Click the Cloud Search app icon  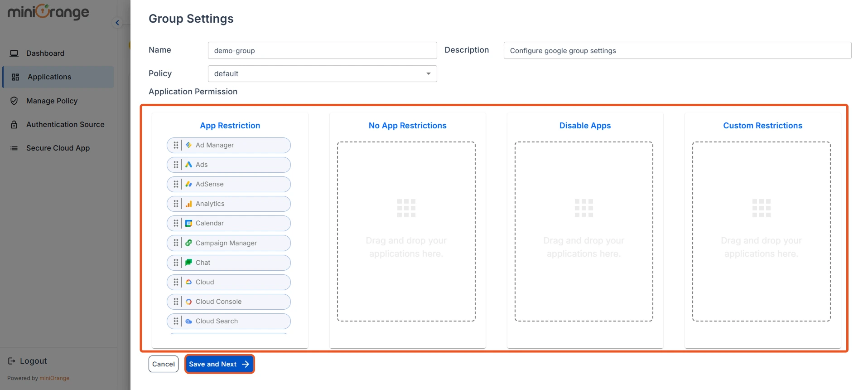[188, 321]
